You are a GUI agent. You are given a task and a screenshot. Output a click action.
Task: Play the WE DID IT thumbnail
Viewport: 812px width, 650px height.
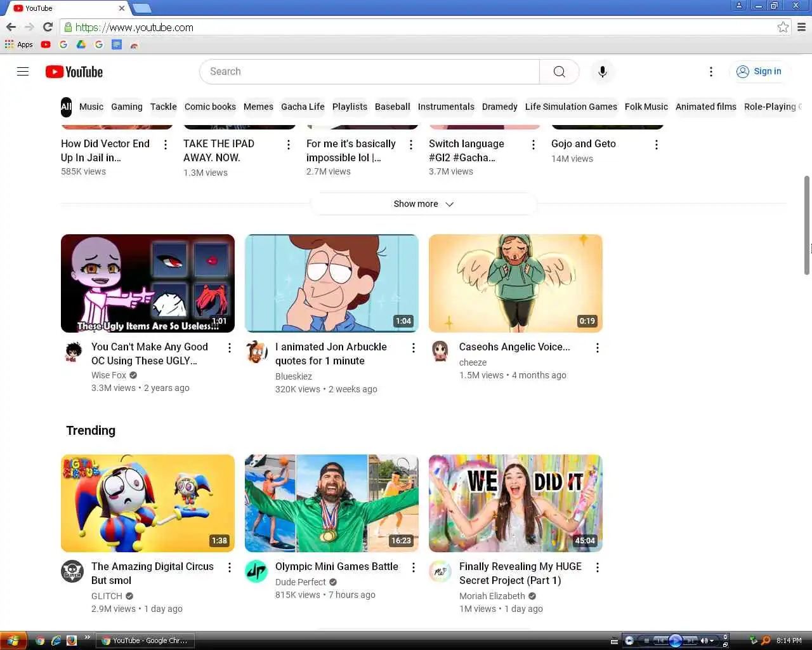(516, 503)
